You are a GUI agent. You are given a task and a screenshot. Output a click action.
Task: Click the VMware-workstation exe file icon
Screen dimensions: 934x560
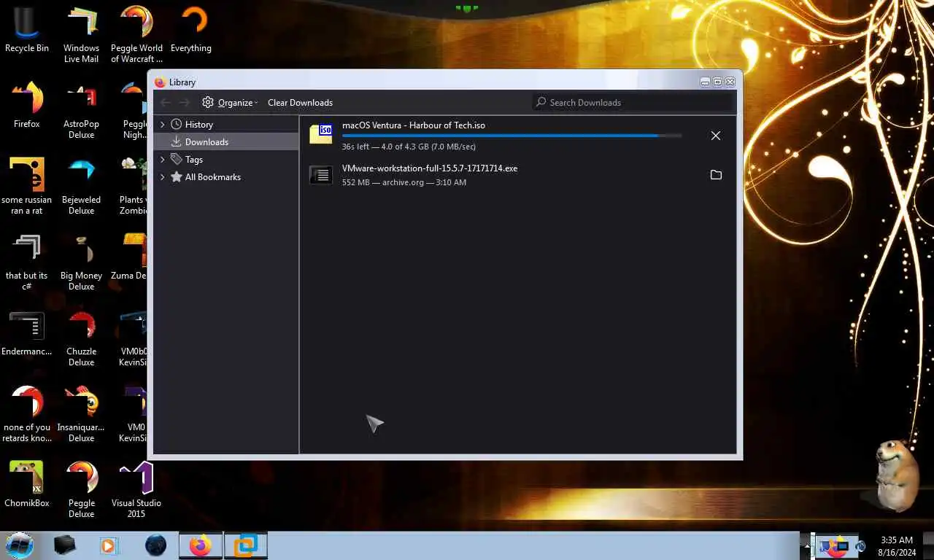(321, 175)
